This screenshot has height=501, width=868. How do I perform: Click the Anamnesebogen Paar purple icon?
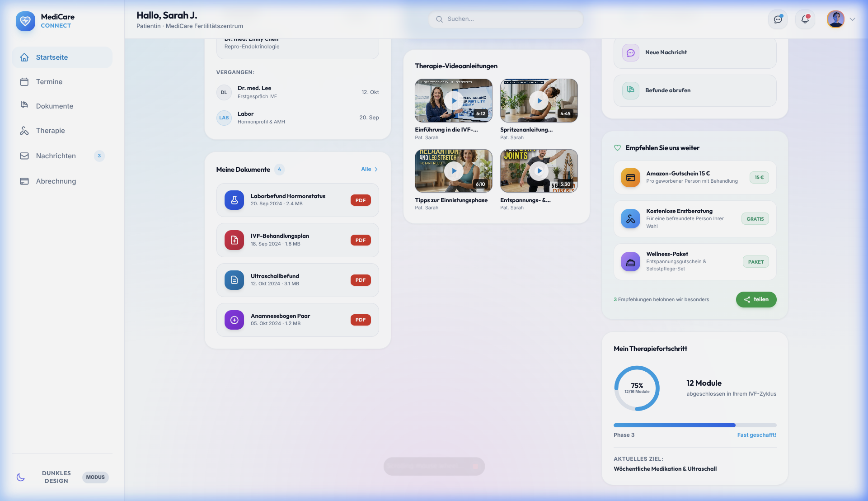click(x=234, y=320)
